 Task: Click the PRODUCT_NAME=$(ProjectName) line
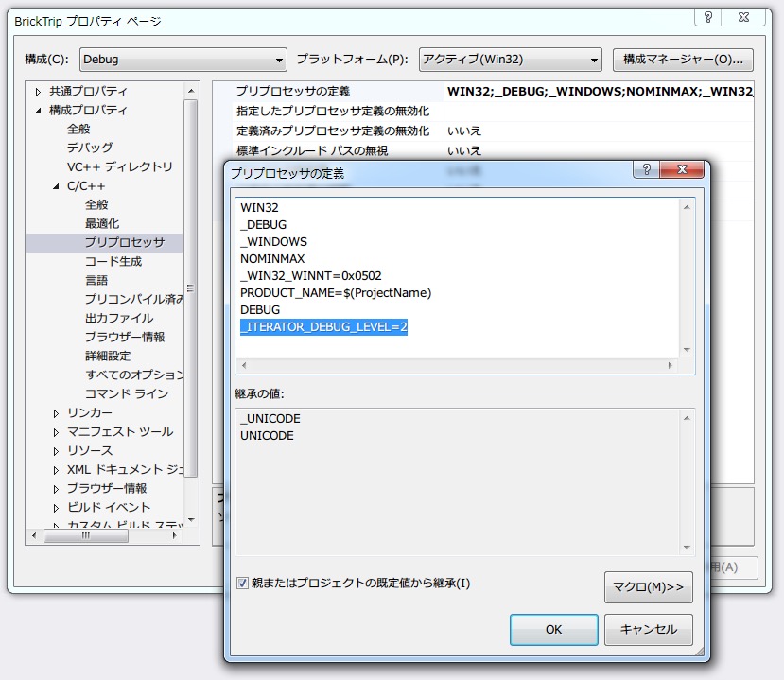336,292
